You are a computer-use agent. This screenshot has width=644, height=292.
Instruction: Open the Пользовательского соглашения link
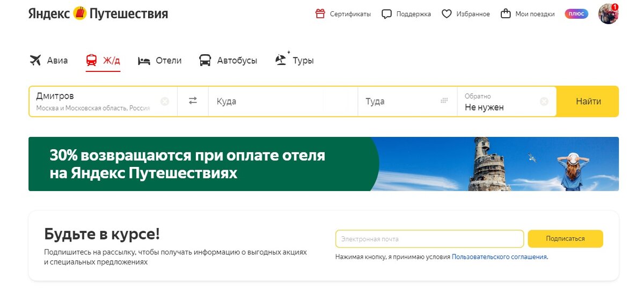[499, 257]
